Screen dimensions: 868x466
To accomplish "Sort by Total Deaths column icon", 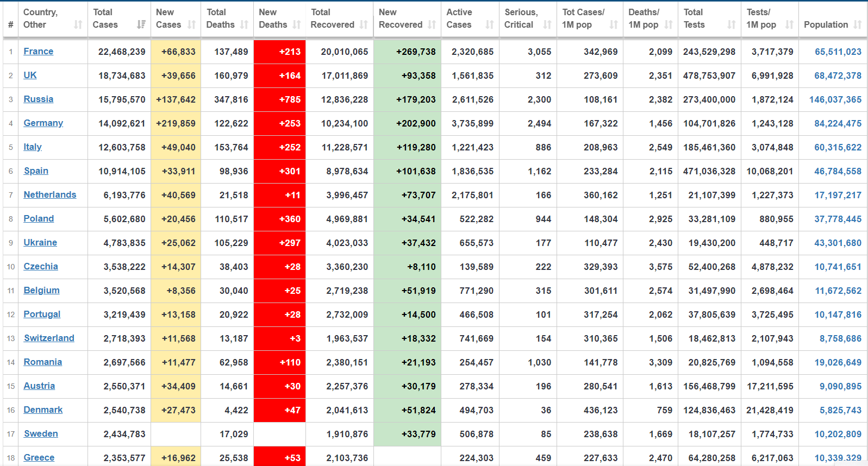I will [x=244, y=24].
